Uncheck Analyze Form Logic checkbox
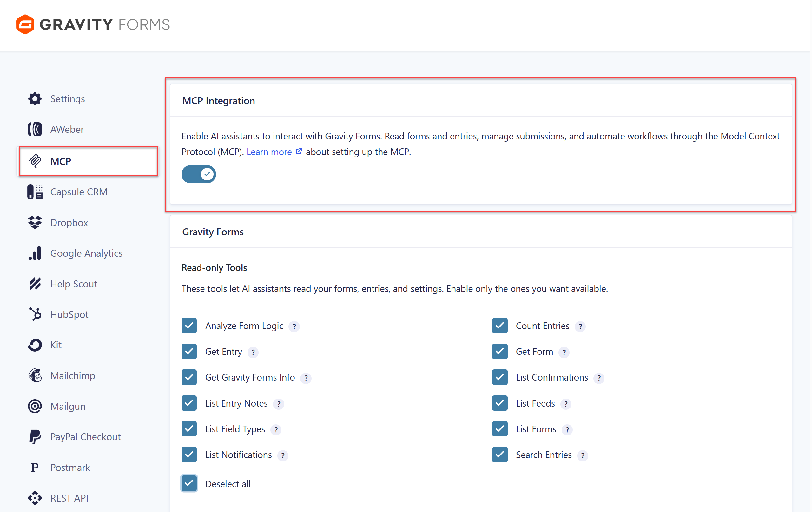This screenshot has height=512, width=812. [189, 326]
